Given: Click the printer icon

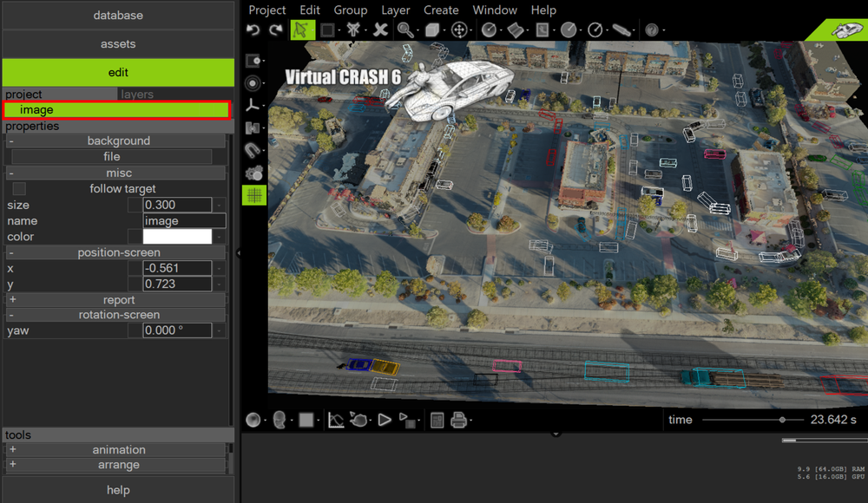Looking at the screenshot, I should coord(458,420).
